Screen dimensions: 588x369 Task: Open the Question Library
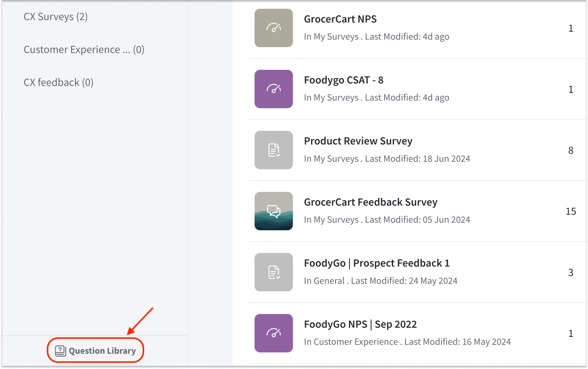[102, 351]
